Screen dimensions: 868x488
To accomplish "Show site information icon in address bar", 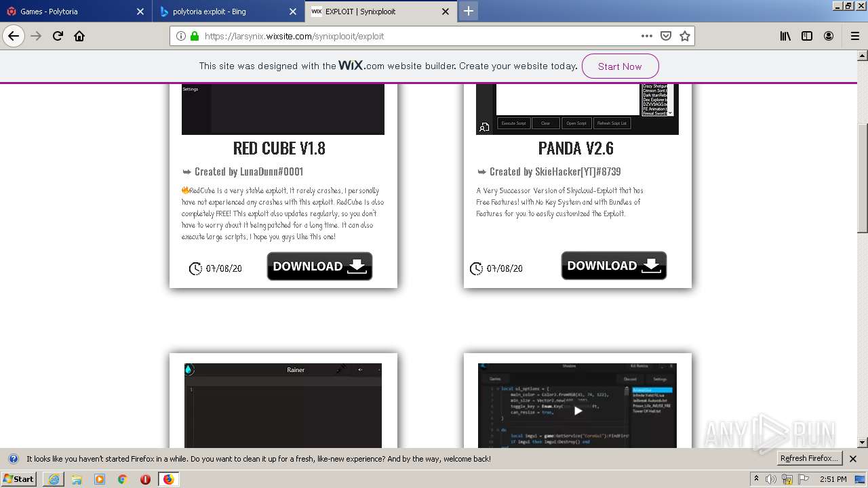I will (x=181, y=36).
